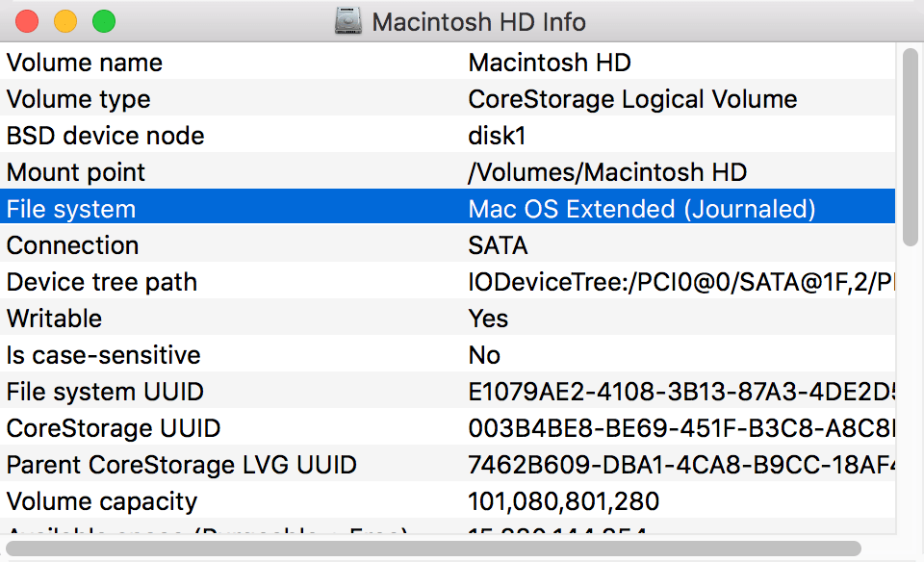The width and height of the screenshot is (924, 562).
Task: Select the 'BSD device node' label
Action: pyautogui.click(x=106, y=136)
